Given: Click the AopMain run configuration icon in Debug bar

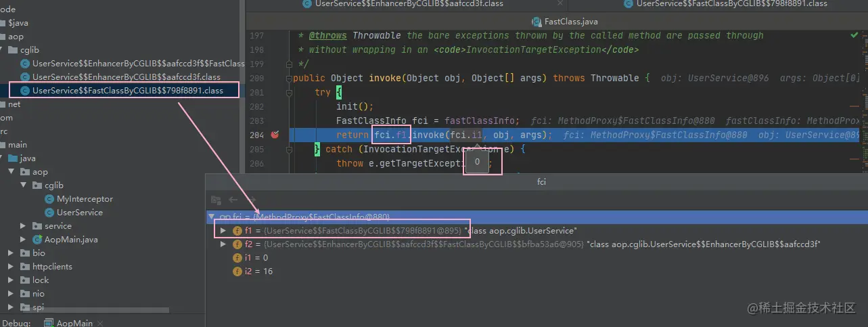Looking at the screenshot, I should [x=49, y=323].
